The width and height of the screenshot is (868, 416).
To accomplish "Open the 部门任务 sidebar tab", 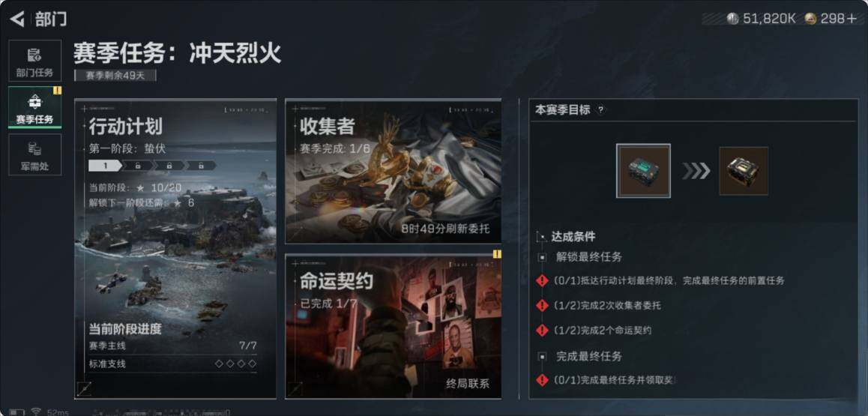I will (x=35, y=61).
